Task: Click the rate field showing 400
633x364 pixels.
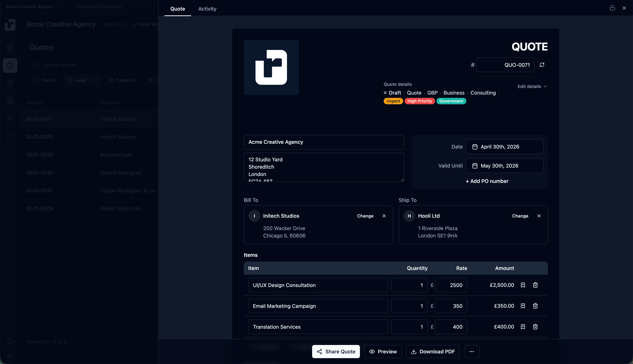Action: (x=451, y=327)
